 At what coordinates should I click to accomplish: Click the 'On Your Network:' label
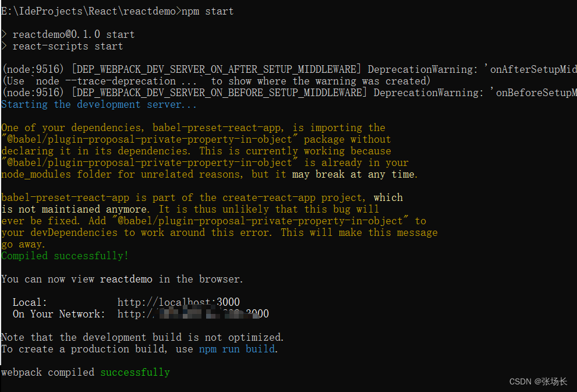click(x=59, y=314)
